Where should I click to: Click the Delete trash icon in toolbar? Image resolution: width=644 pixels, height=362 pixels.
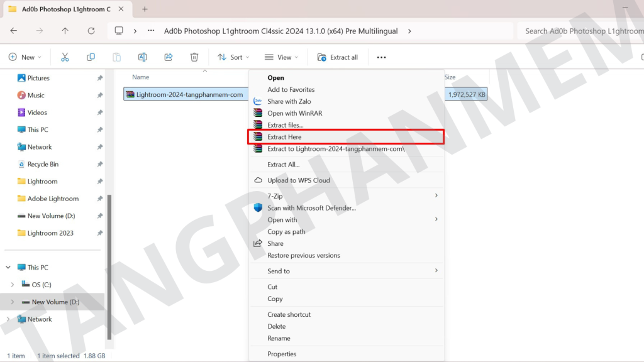pyautogui.click(x=194, y=57)
